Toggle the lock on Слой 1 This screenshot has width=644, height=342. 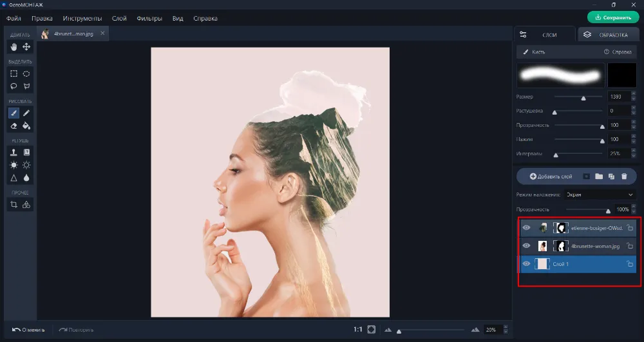pyautogui.click(x=630, y=264)
